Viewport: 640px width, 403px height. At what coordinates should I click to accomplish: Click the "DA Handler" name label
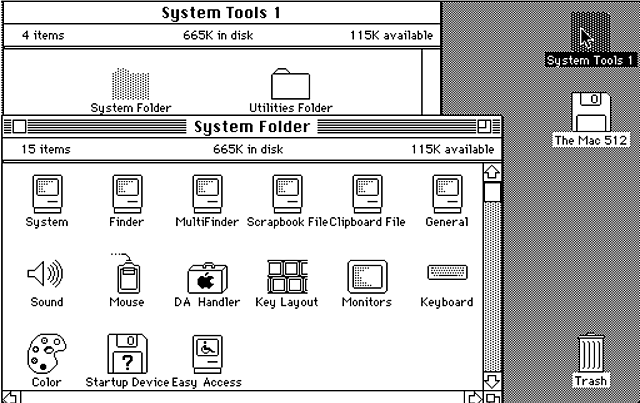tap(207, 302)
